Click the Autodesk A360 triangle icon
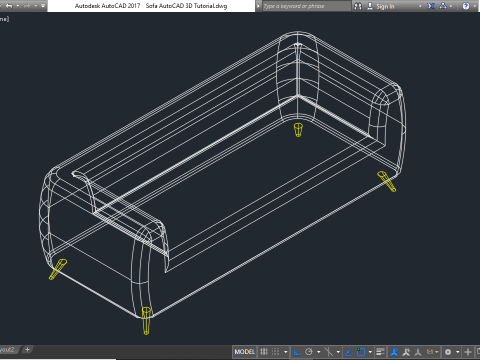The image size is (480, 360). 443,6
